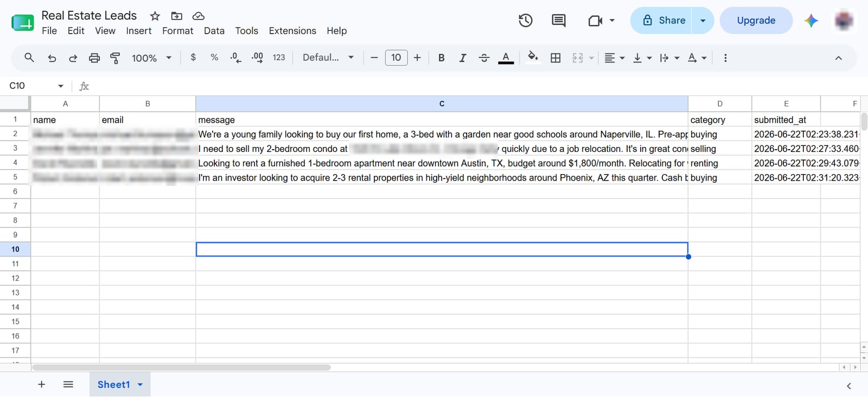Toggle strikethrough formatting
868x397 pixels.
pyautogui.click(x=484, y=58)
